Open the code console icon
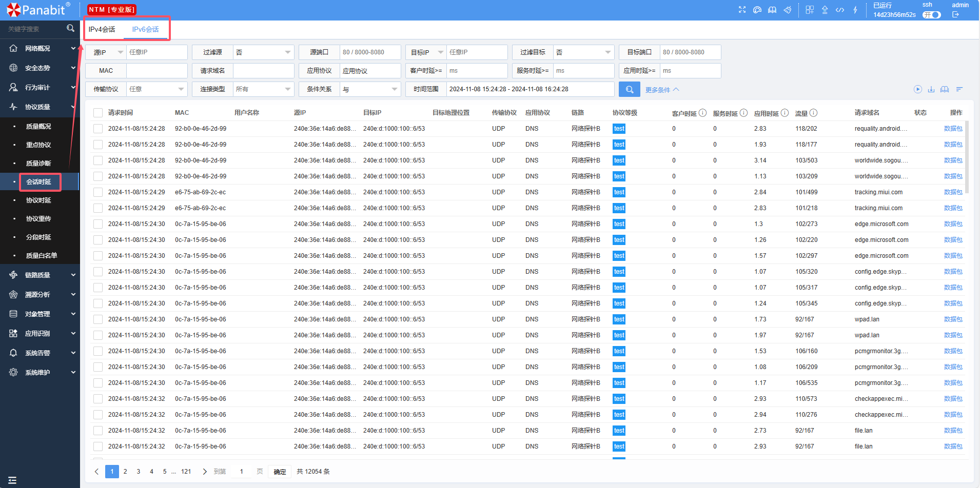The image size is (980, 488). (840, 10)
